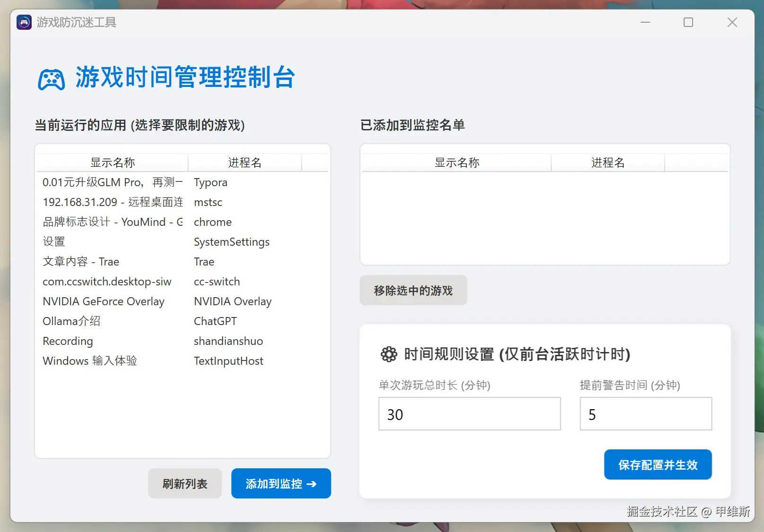Select the ChatGPT process row
The height and width of the screenshot is (532, 764).
point(182,321)
